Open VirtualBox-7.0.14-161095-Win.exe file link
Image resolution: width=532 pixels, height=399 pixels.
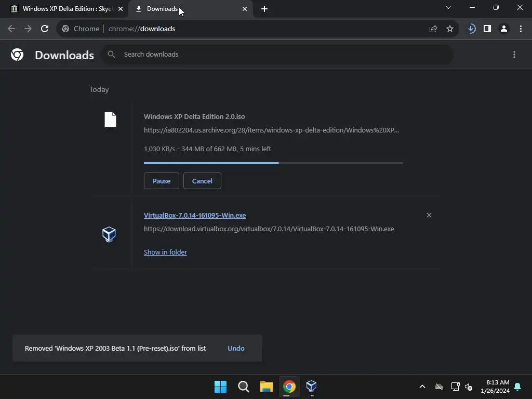pos(195,215)
